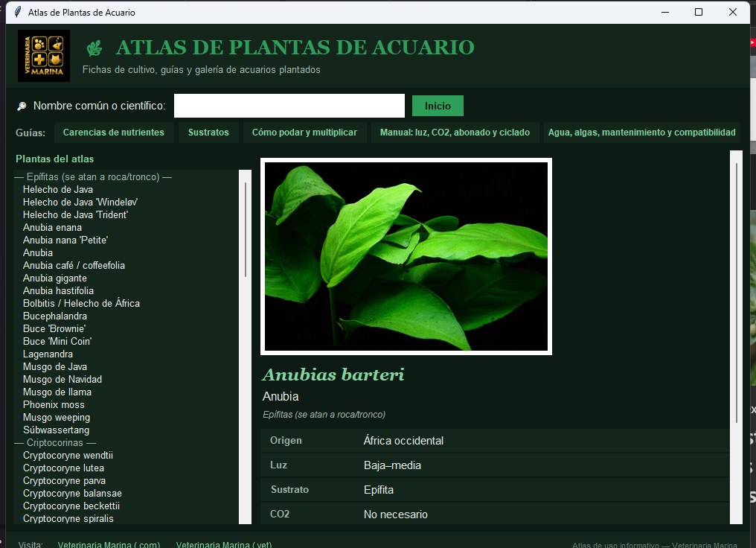
Task: Select Musgo de Java entry
Action: [55, 366]
